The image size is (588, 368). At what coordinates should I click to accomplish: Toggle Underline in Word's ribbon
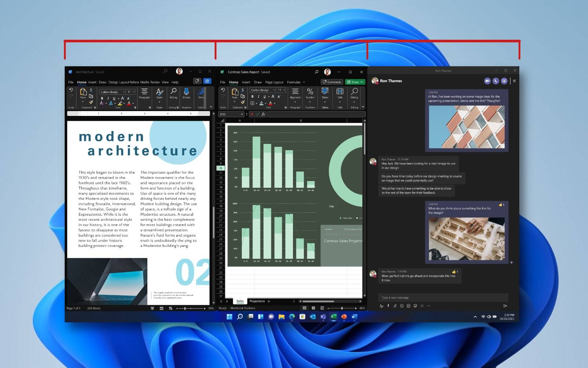tap(114, 99)
